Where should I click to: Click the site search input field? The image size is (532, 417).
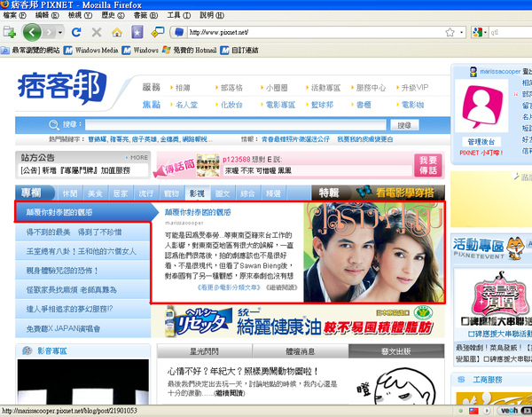coord(236,125)
